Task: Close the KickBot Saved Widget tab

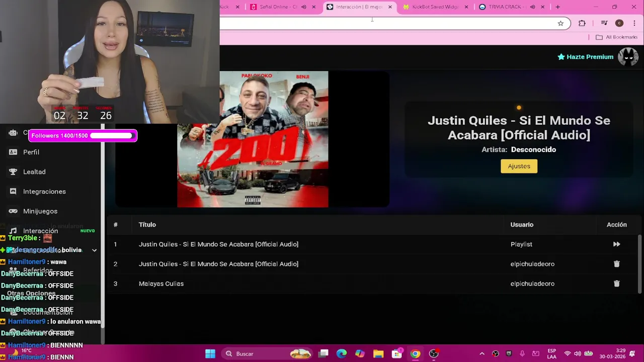Action: click(466, 7)
